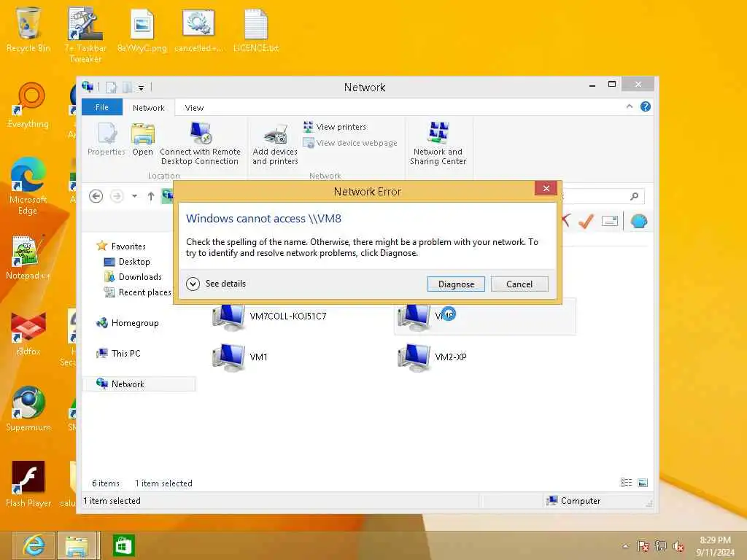
Task: Open Recycle Bin on desktop
Action: click(28, 29)
